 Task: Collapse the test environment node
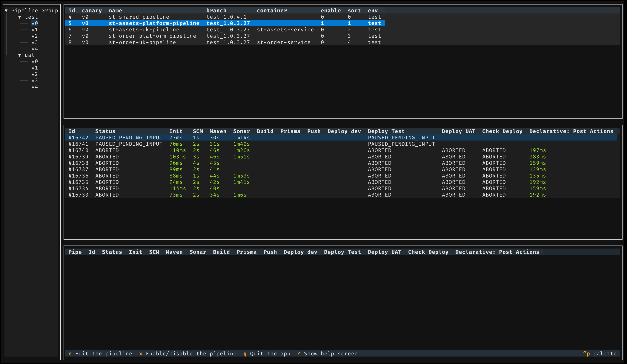20,17
